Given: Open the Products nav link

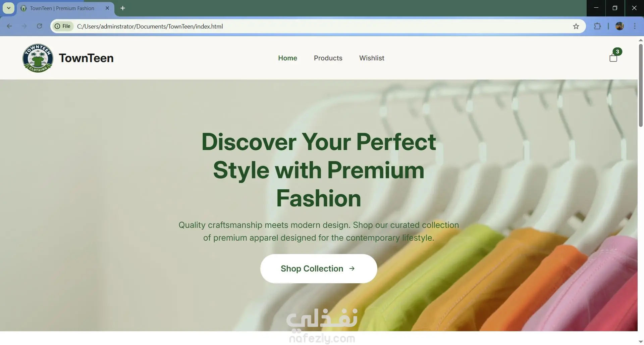Looking at the screenshot, I should coord(328,58).
